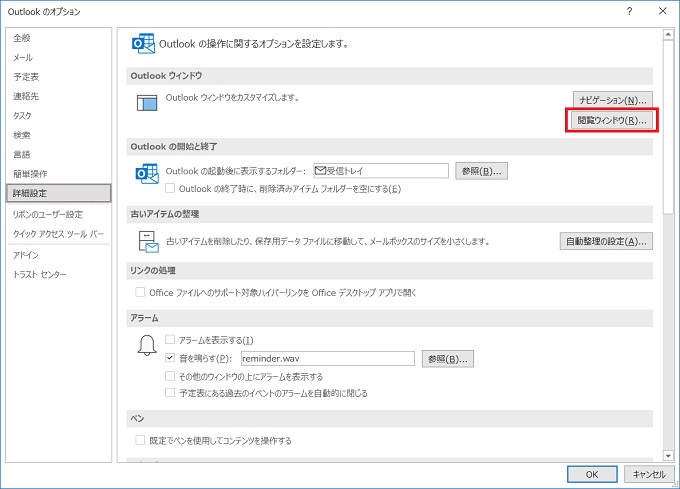Click the リンクの処理 section heading

153,271
